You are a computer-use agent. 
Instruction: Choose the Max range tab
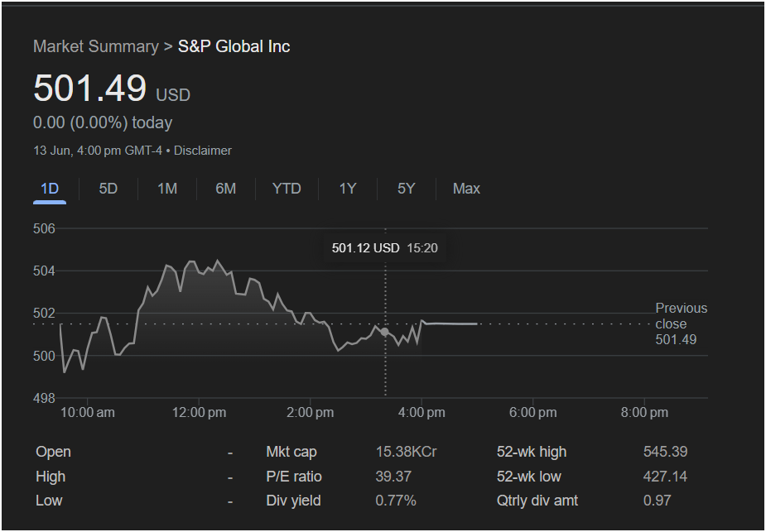[466, 189]
